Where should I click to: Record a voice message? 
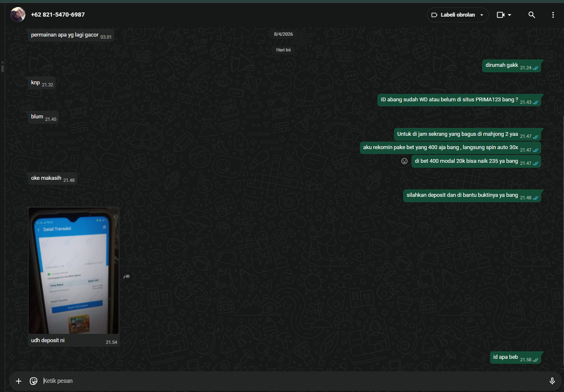point(552,381)
